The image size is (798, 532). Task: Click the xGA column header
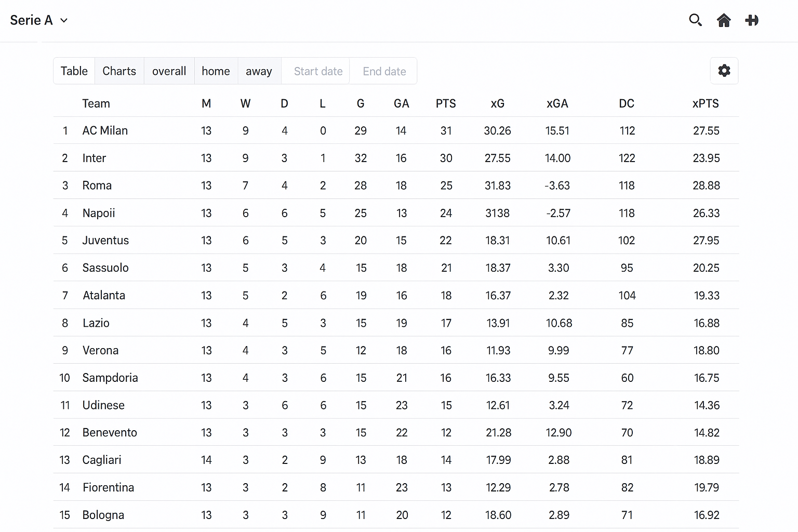(557, 103)
